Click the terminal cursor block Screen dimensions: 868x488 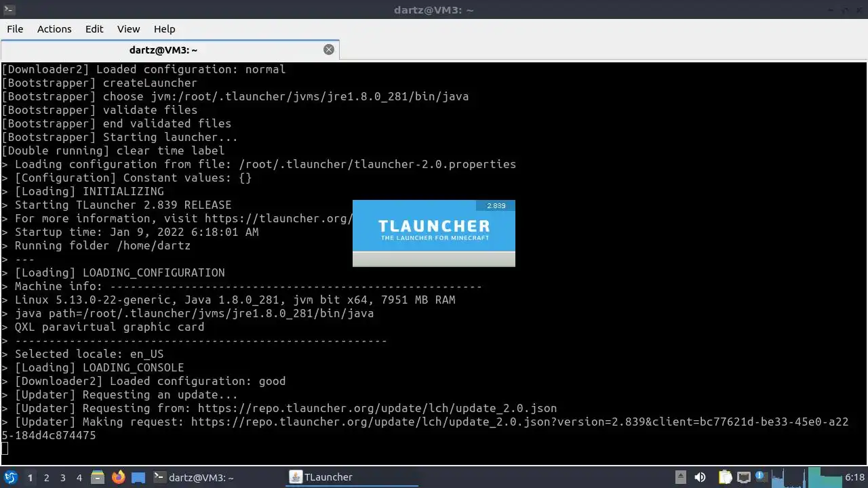coord(5,448)
